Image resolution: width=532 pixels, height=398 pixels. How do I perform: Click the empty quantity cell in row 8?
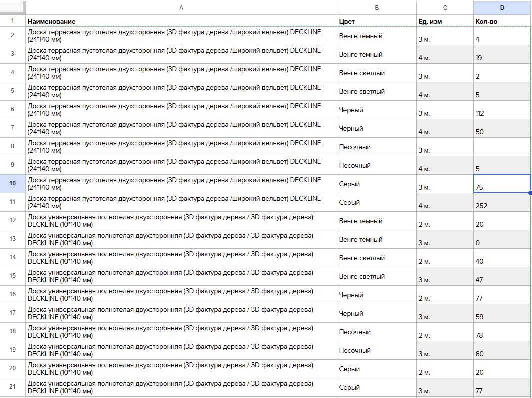pyautogui.click(x=502, y=147)
